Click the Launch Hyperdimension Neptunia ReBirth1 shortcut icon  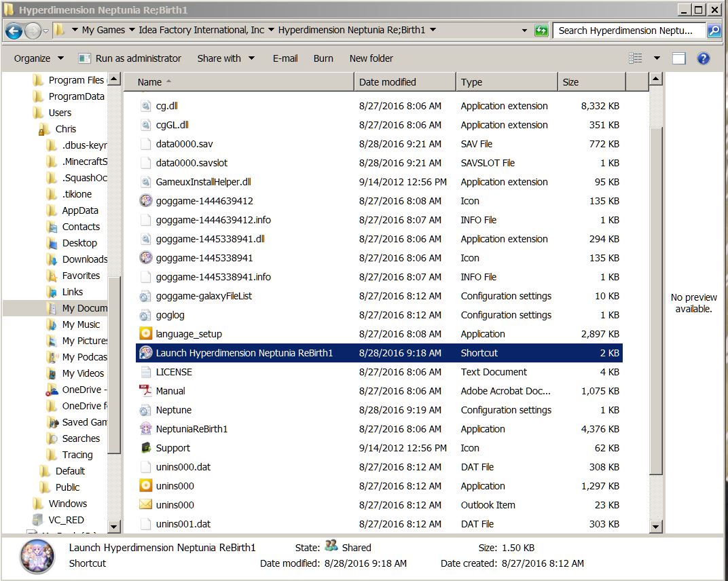pos(146,353)
